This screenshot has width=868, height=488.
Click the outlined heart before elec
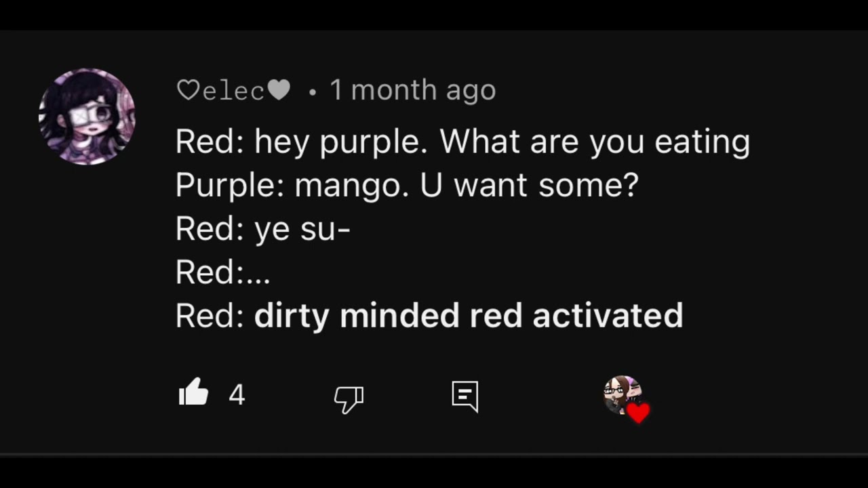[x=188, y=90]
